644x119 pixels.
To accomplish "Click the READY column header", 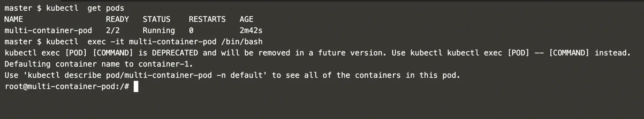I will pos(117,19).
